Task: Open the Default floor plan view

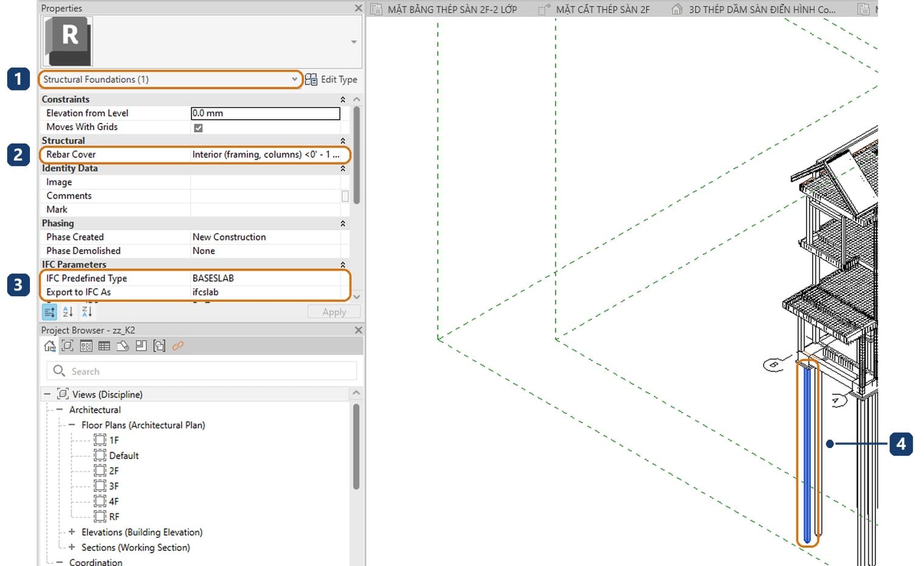Action: 124,455
